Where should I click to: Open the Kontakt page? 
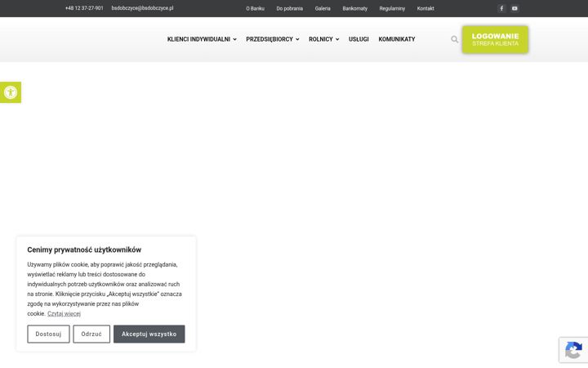tap(425, 8)
